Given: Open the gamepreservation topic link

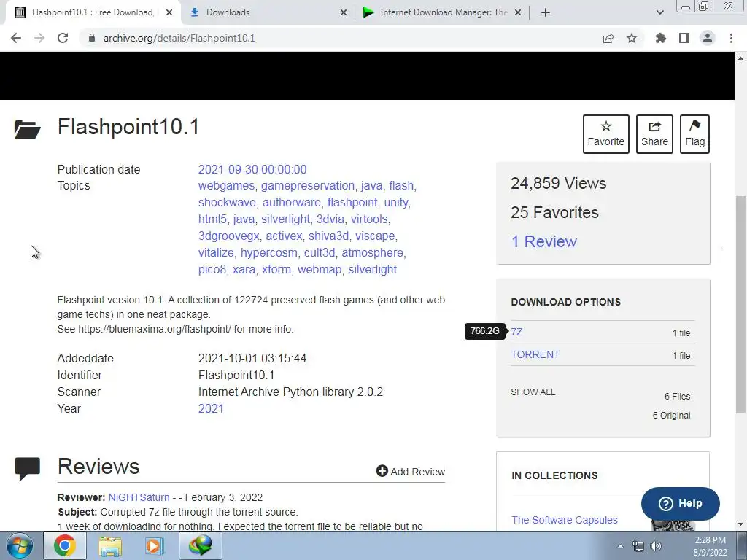Looking at the screenshot, I should 308,186.
